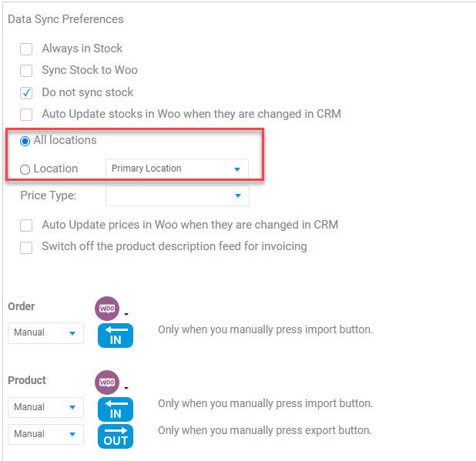This screenshot has width=476, height=461.
Task: Open the Product export Manual dropdown
Action: (x=46, y=434)
